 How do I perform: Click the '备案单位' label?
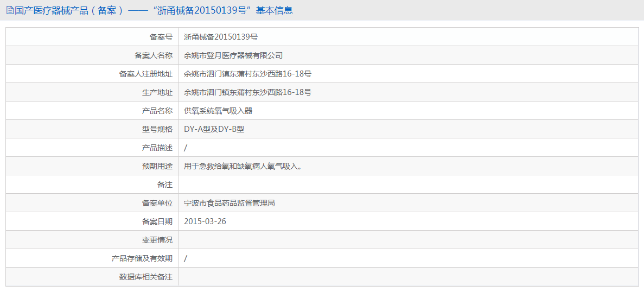click(157, 204)
